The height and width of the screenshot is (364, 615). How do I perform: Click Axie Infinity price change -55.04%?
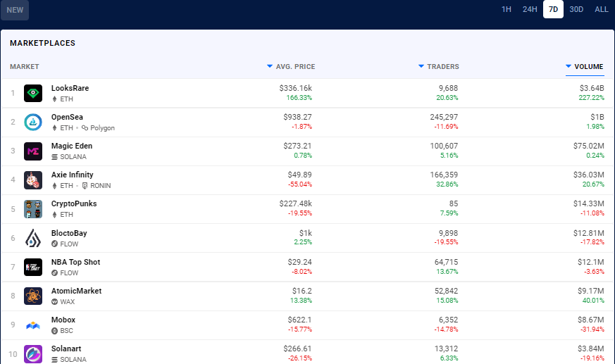300,184
